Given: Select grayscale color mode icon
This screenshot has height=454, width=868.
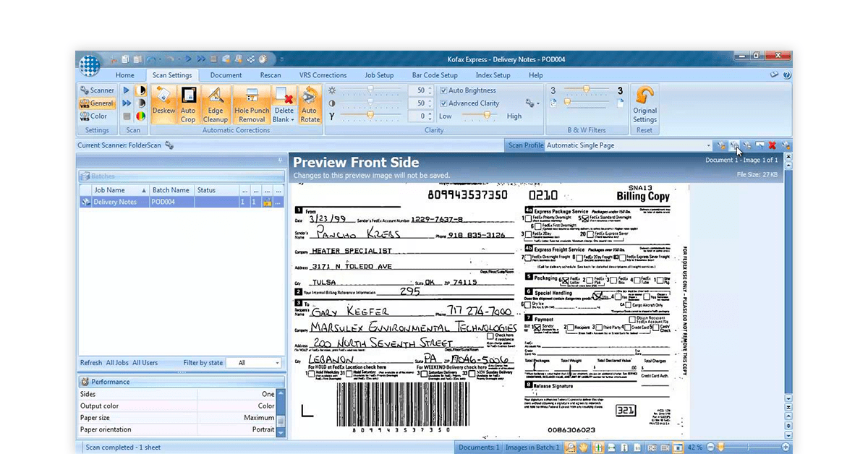Looking at the screenshot, I should coord(141,103).
